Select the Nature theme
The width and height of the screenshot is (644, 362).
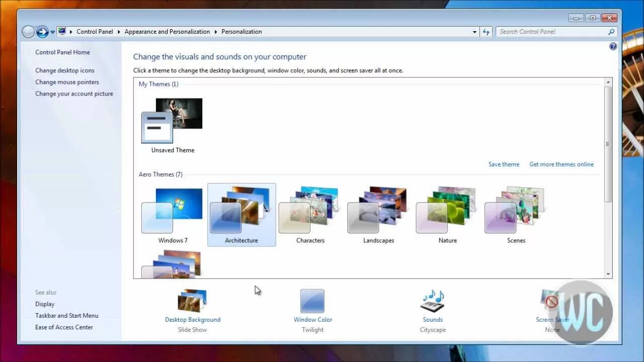pyautogui.click(x=447, y=215)
